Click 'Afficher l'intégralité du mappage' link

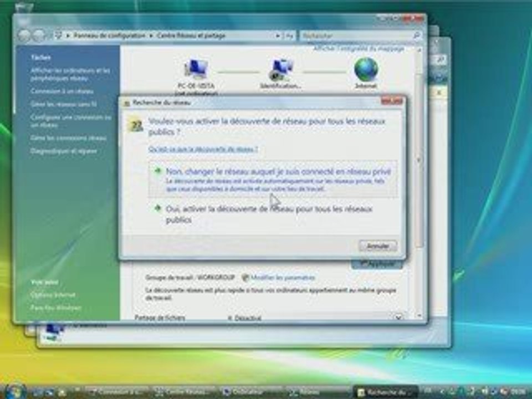click(x=359, y=49)
